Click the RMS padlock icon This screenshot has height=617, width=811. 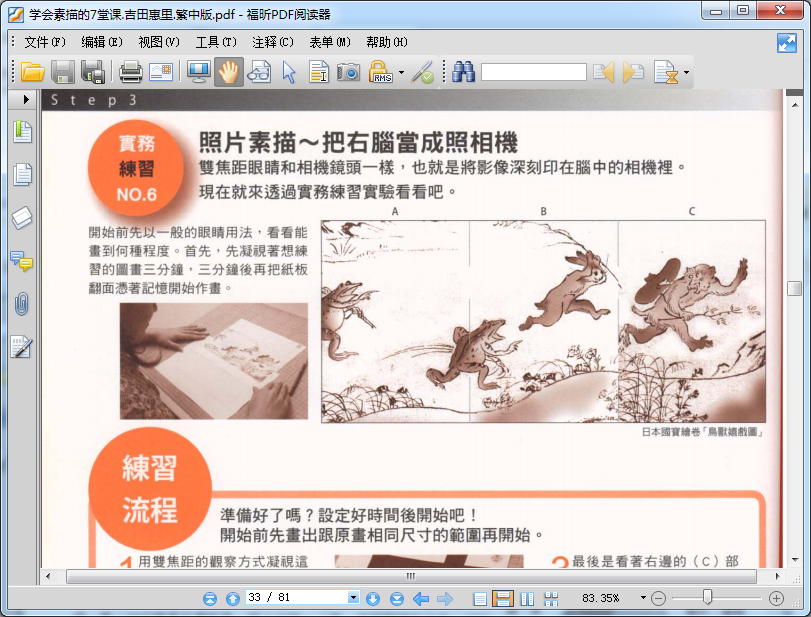(x=380, y=72)
